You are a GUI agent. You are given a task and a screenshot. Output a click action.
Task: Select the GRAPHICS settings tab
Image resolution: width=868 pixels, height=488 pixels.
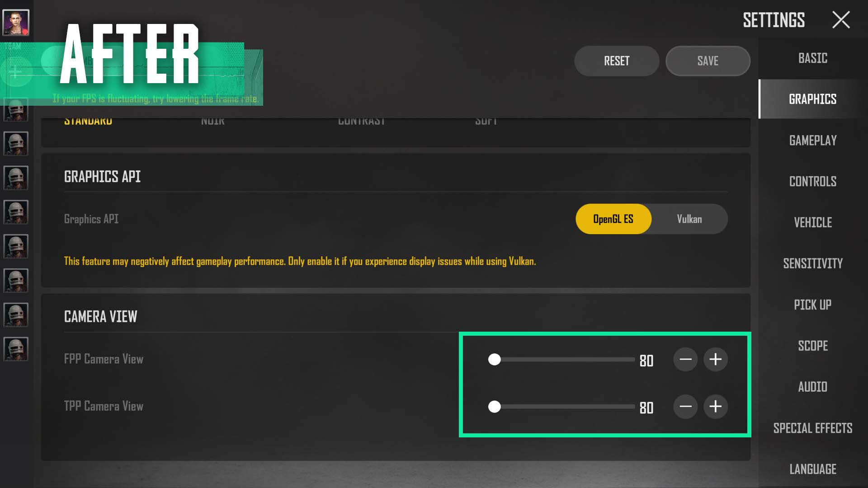812,99
